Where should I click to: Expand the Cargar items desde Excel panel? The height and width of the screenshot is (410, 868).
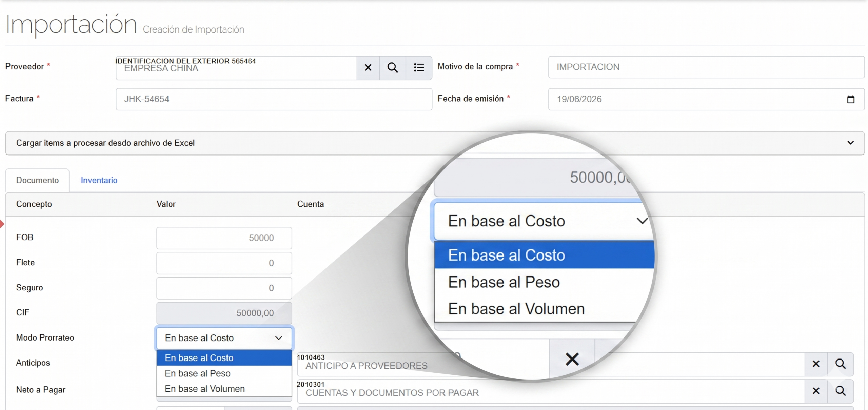[x=435, y=143]
